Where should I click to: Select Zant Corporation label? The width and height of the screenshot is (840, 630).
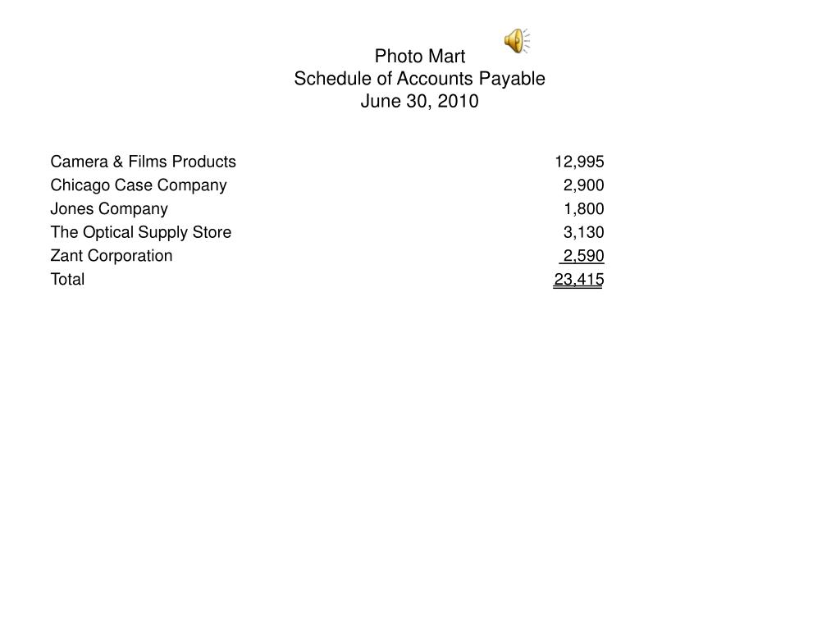pyautogui.click(x=112, y=256)
